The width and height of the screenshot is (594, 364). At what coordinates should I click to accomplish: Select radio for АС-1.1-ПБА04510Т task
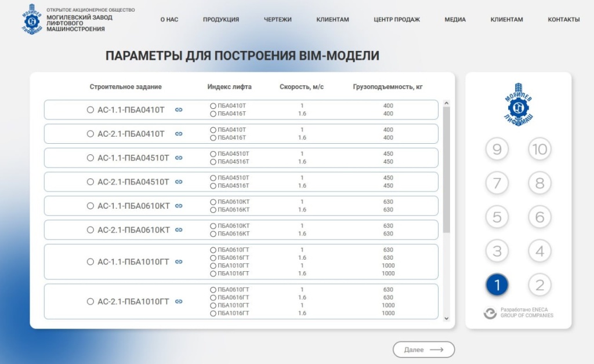coord(90,158)
